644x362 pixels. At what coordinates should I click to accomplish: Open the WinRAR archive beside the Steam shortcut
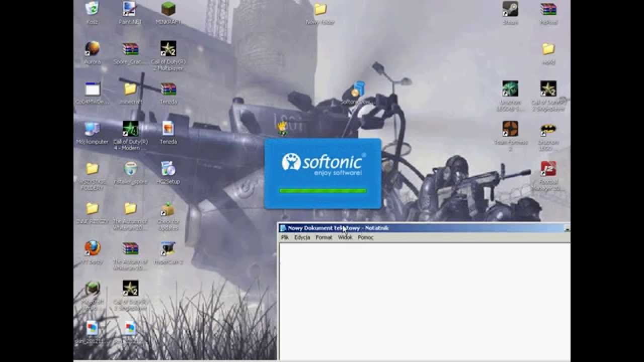[x=548, y=9]
